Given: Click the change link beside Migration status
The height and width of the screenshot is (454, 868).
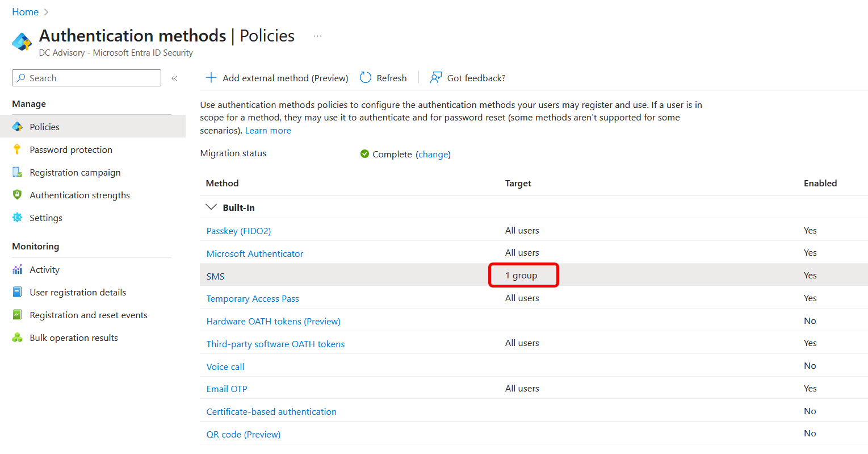Looking at the screenshot, I should pos(433,154).
